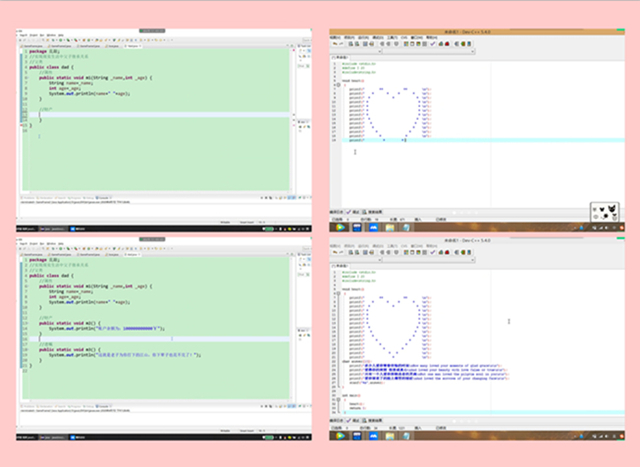Open the first menu in top Dev-C++ menu bar
This screenshot has width=640, height=467.
tap(336, 37)
